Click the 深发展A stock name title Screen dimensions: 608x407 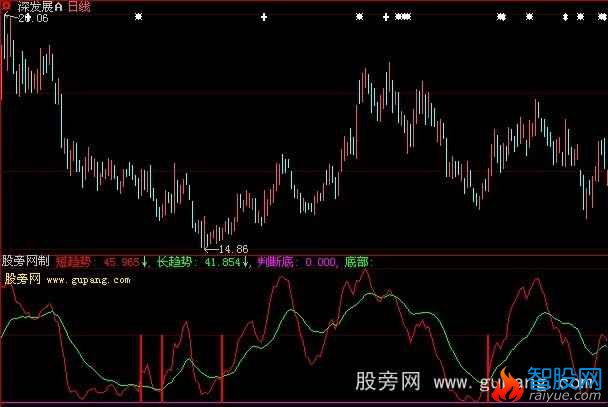(40, 7)
